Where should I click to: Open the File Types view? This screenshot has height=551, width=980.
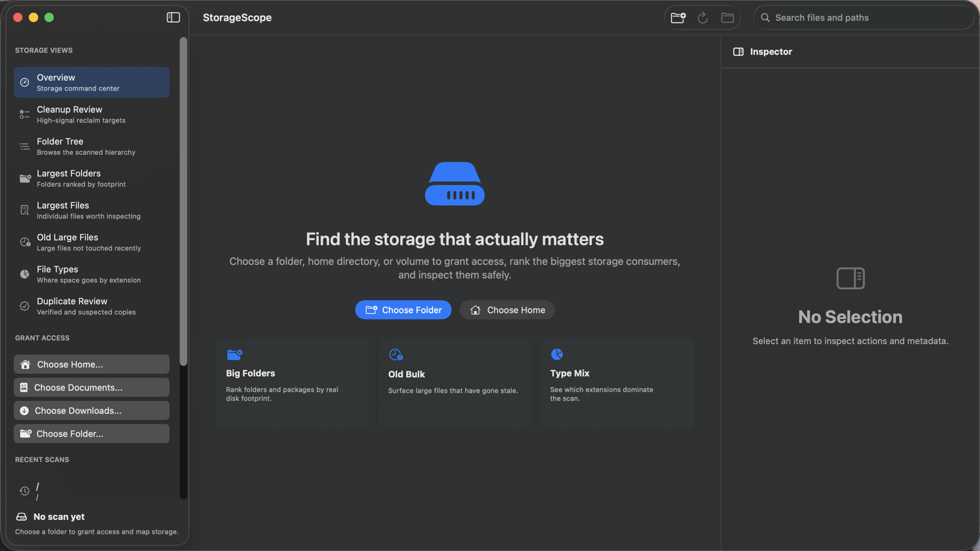[92, 274]
